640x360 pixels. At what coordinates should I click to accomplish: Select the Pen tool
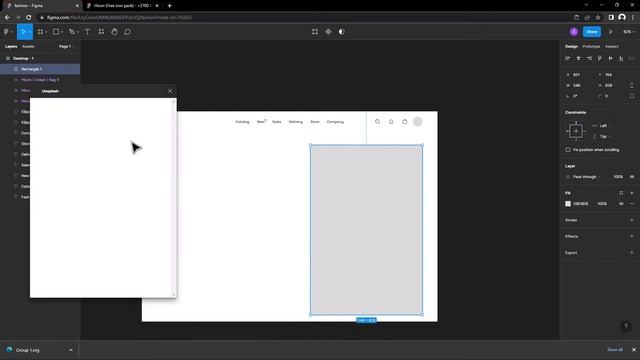coord(72,31)
